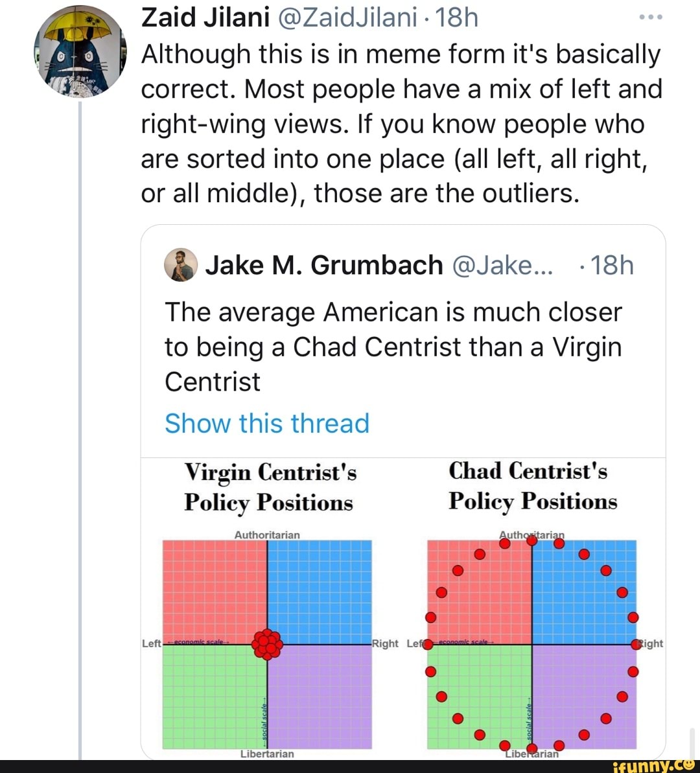Screen dimensions: 700x773
Task: Click the truncated @Jake... handle
Action: 502,265
